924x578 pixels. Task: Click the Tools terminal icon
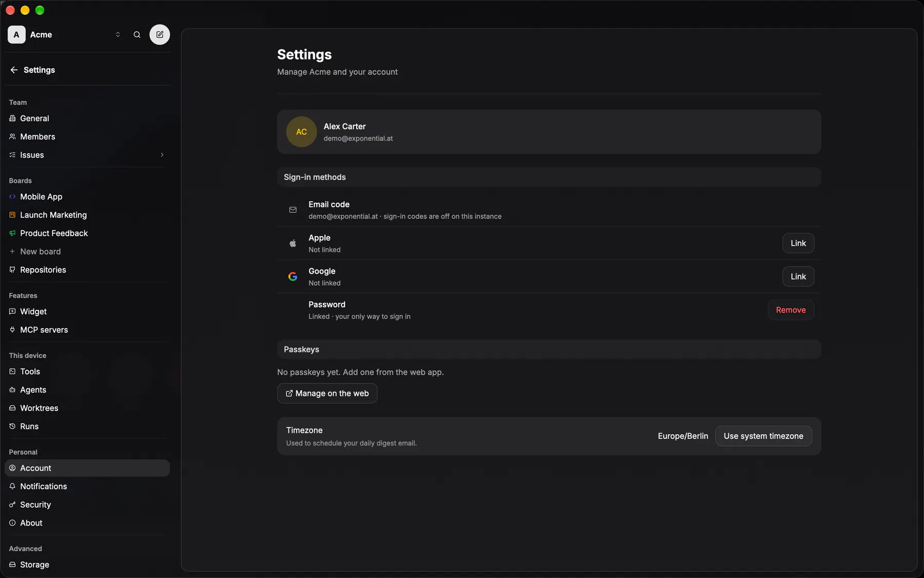pyautogui.click(x=12, y=372)
